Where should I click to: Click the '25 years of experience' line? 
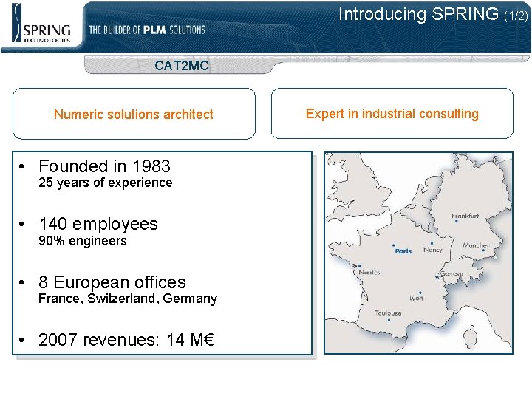106,183
